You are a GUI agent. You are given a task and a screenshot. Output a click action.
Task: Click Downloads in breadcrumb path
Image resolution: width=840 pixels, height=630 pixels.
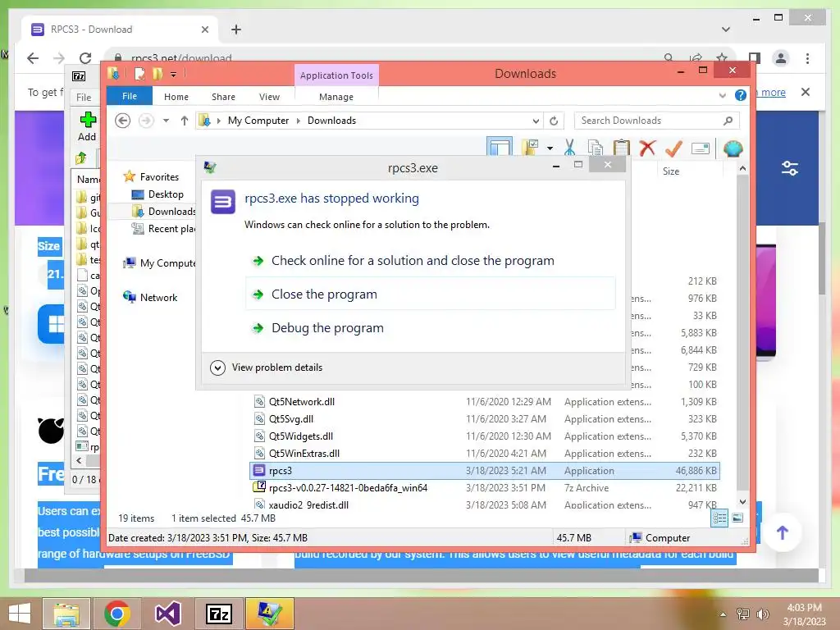(x=331, y=121)
